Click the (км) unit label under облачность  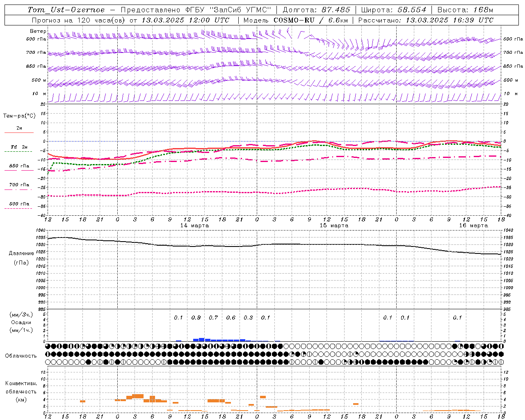click(21, 399)
